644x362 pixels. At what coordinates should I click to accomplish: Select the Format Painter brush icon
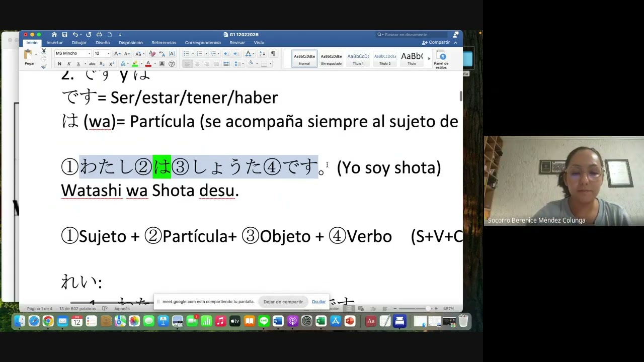(44, 66)
